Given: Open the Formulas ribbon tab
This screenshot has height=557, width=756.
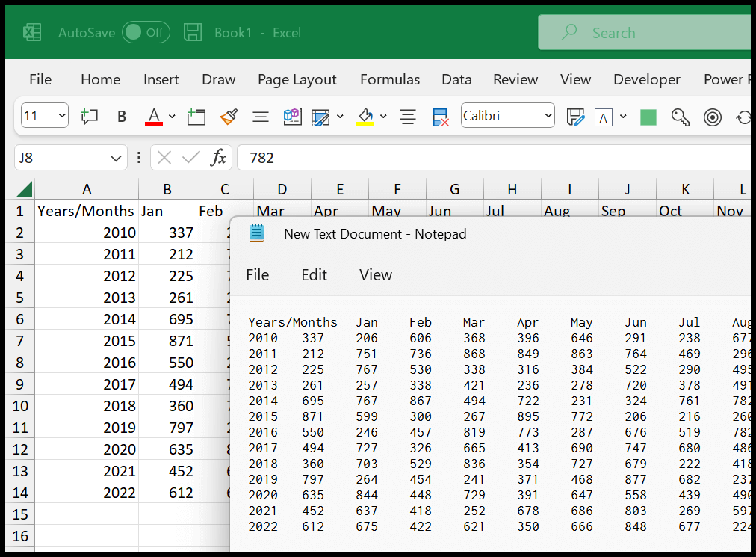Looking at the screenshot, I should pyautogui.click(x=389, y=79).
